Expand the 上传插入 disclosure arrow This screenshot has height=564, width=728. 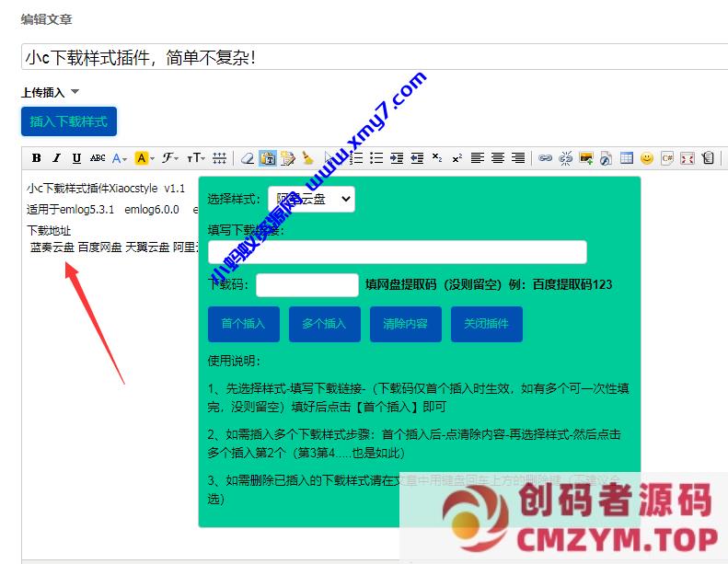coord(75,92)
